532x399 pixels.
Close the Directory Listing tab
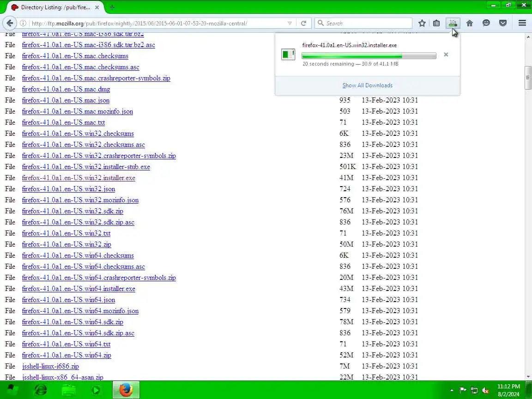click(x=97, y=7)
